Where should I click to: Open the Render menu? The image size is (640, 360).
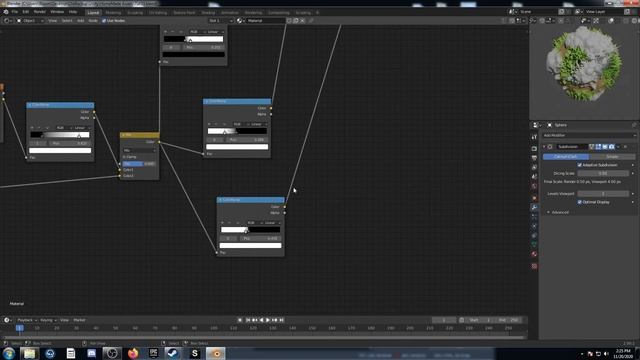coord(40,12)
